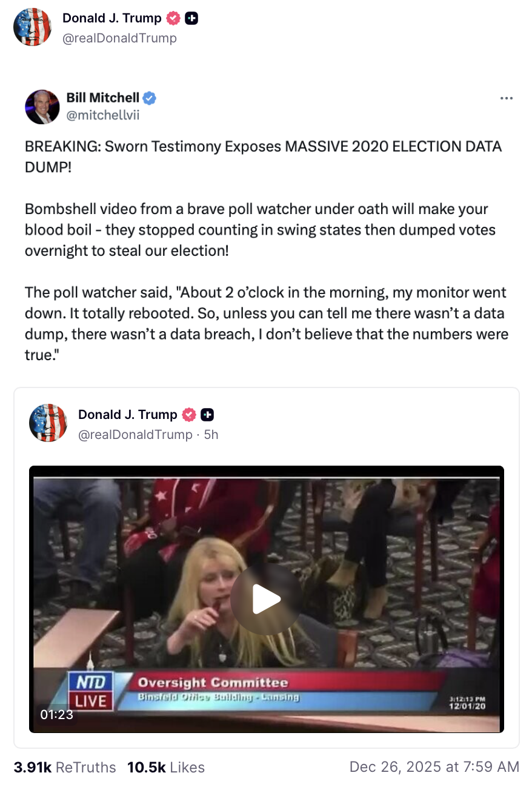Screen dimensions: 532x787
Task: Click Bill Mitchell's blue verified checkmark
Action: point(150,98)
